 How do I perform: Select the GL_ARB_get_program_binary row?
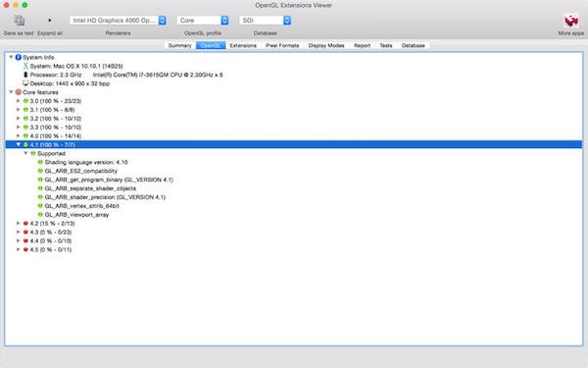pyautogui.click(x=294, y=180)
